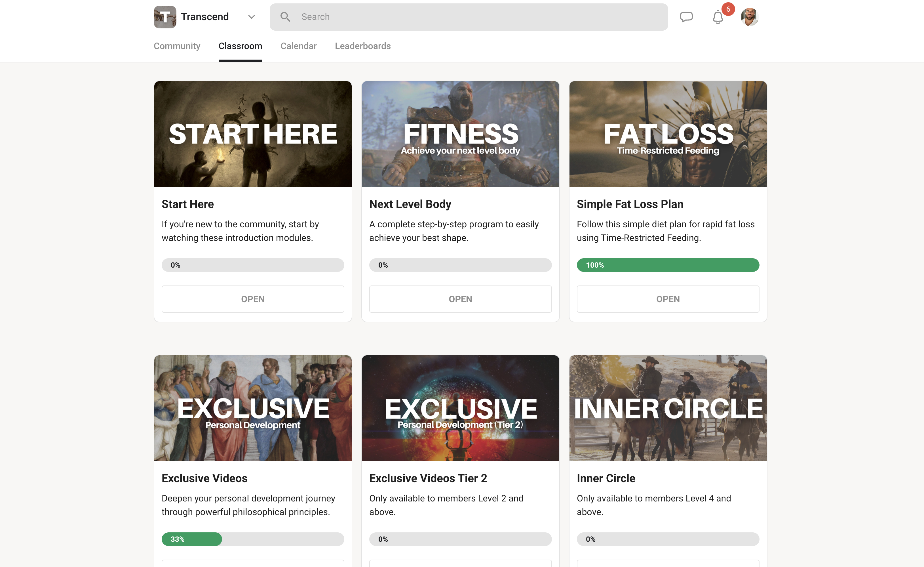Expand the Transcend group switcher chevron
The width and height of the screenshot is (924, 567).
click(252, 17)
